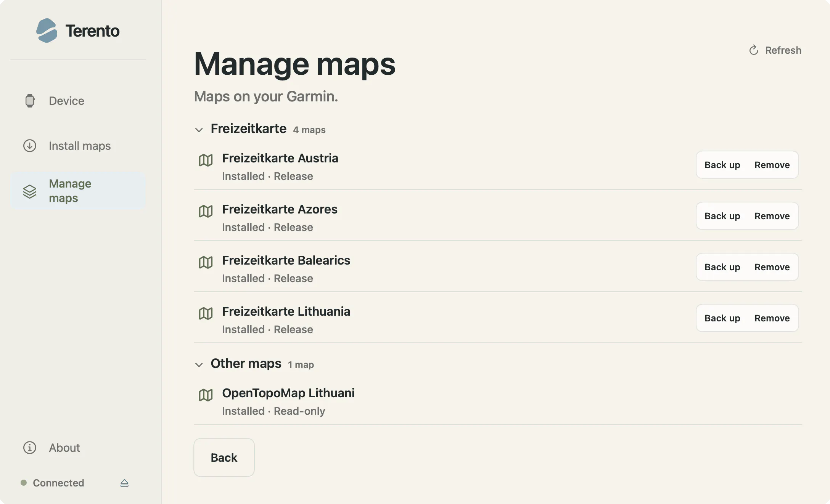The image size is (830, 504).
Task: Open the Device section
Action: point(78,101)
